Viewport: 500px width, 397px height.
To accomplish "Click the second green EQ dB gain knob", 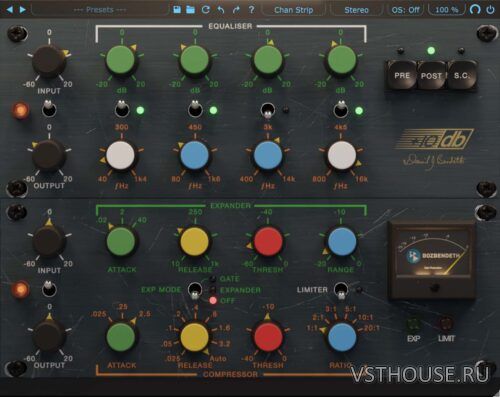I will click(x=195, y=60).
